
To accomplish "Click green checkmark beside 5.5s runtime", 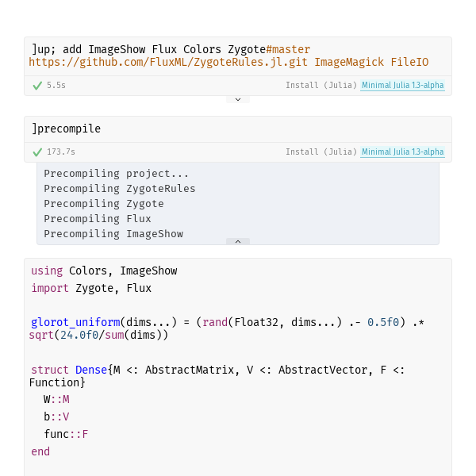I will coord(37,86).
